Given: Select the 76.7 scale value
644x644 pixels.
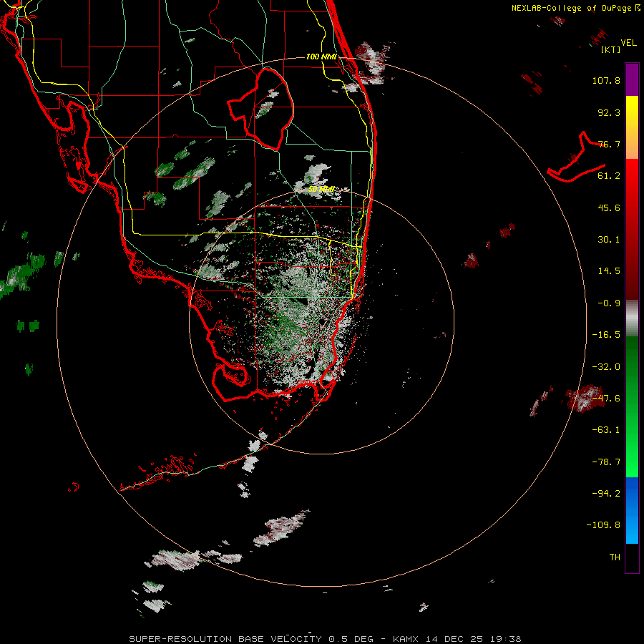Looking at the screenshot, I should click(609, 144).
